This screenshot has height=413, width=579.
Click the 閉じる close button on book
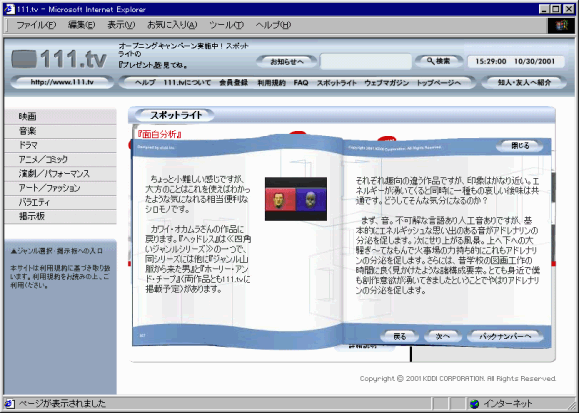tap(520, 146)
